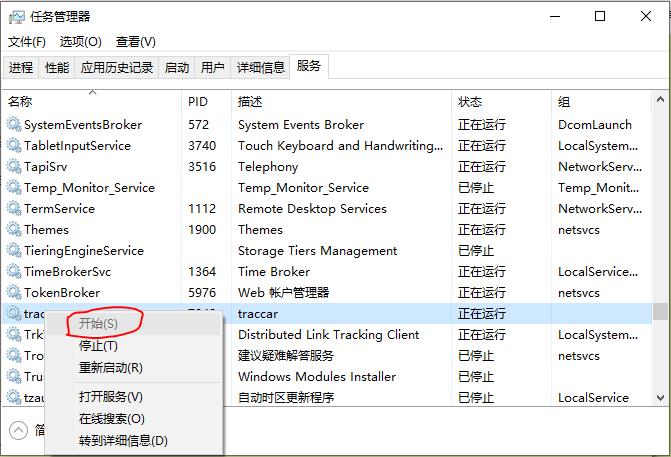Choose 停止(T) in the context menu
Viewport: 671px width, 457px height.
pos(98,346)
